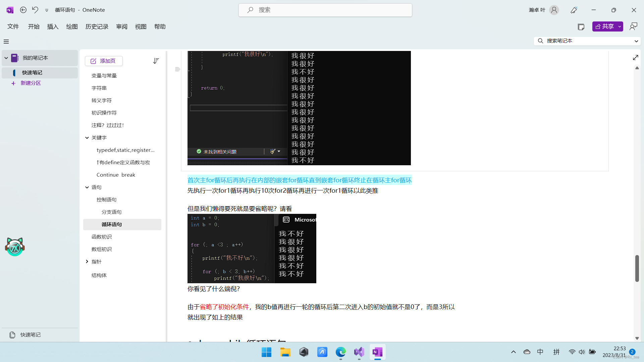Click inside the top search box
This screenshot has height=362, width=644.
point(325,10)
